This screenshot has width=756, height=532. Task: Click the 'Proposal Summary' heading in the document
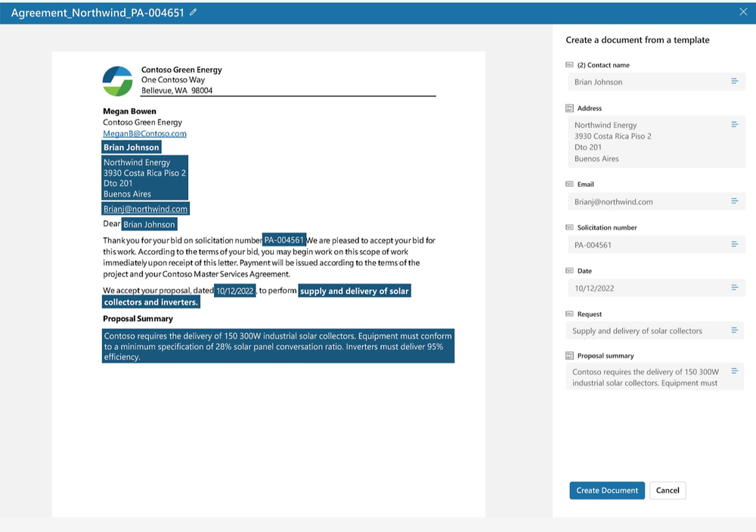138,319
